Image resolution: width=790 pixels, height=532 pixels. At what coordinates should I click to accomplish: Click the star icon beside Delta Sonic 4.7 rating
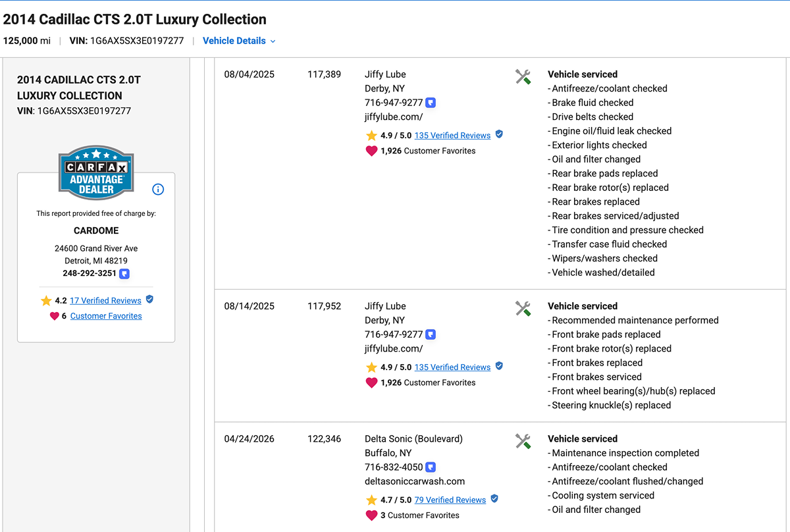pyautogui.click(x=371, y=500)
